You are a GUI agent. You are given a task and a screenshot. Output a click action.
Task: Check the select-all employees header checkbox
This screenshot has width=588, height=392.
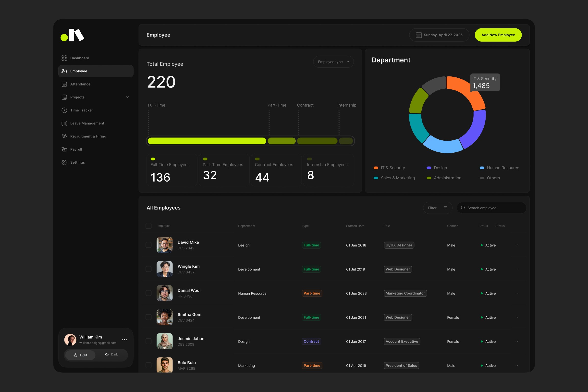point(148,226)
